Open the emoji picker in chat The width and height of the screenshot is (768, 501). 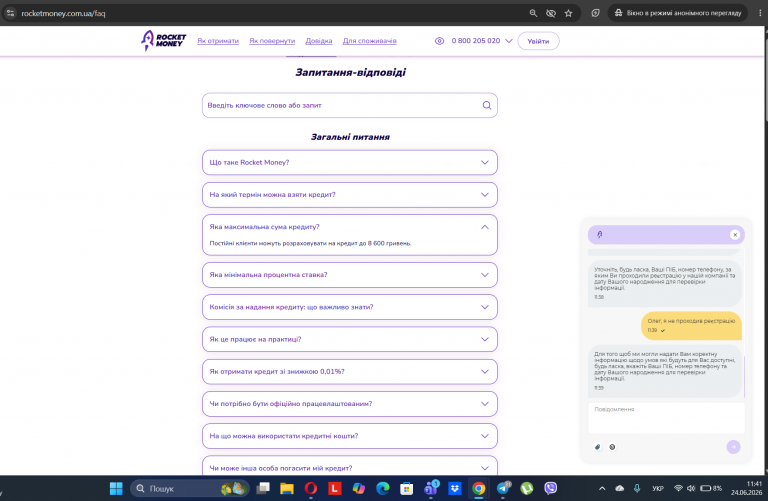pos(612,447)
